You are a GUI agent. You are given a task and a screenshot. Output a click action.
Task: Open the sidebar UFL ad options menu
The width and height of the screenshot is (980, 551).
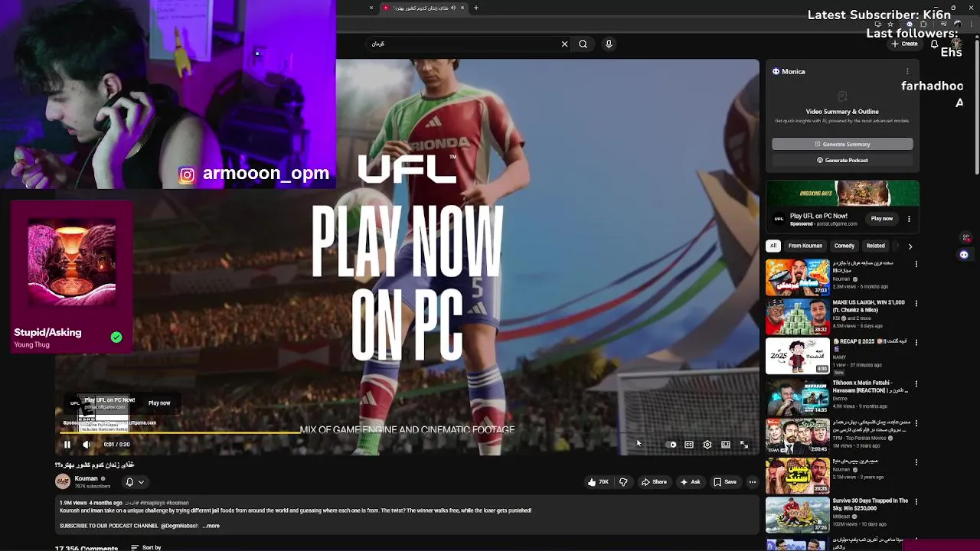909,219
